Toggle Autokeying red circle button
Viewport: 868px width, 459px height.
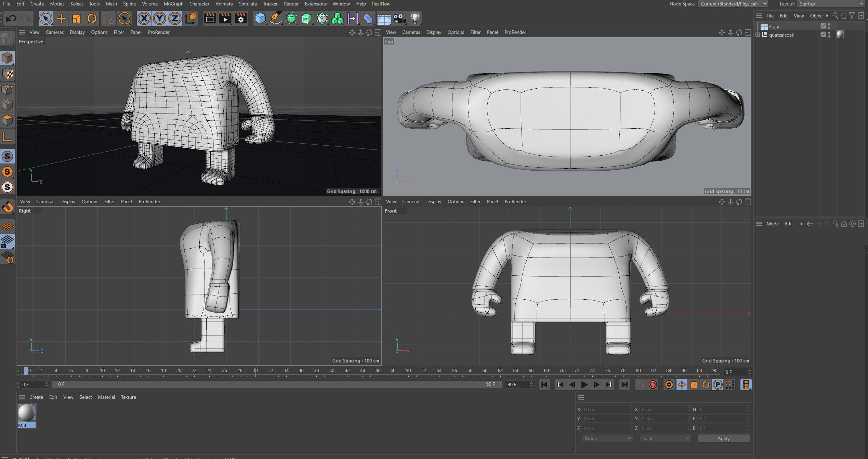coord(653,385)
